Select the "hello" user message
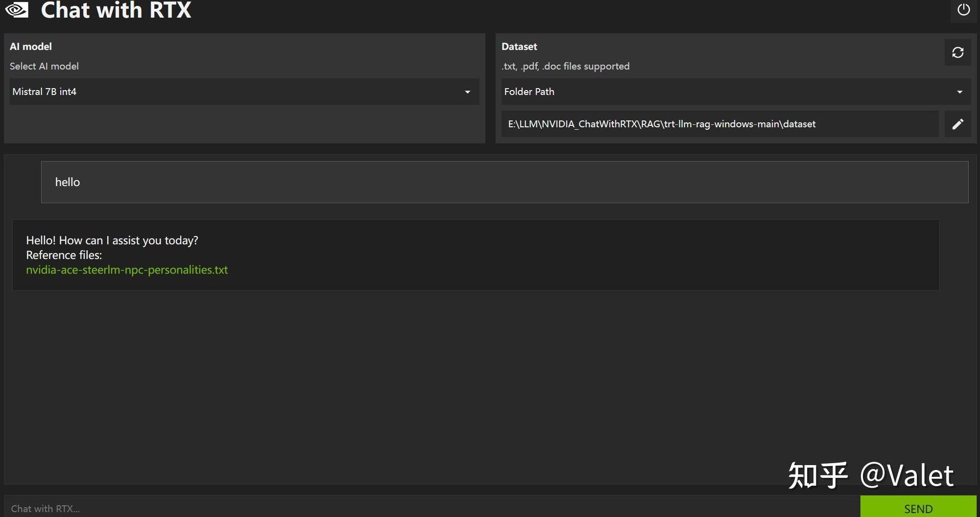 (504, 182)
